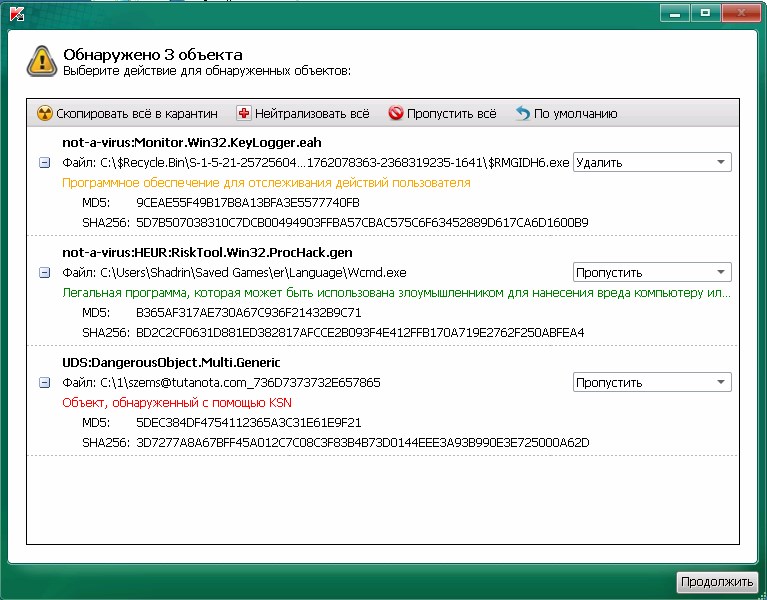Select the not-a-virus:Monitor.Win32.KeyLogger.eah title

(x=191, y=143)
